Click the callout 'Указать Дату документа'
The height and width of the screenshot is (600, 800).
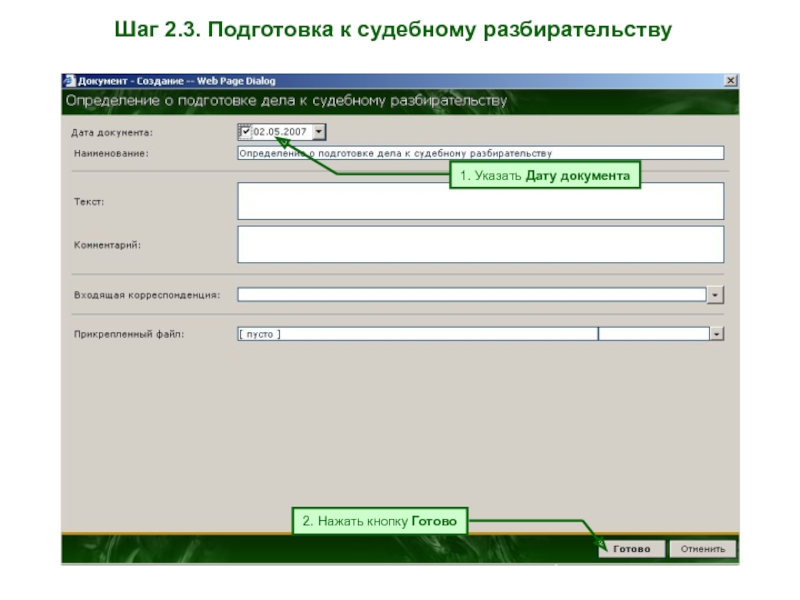(544, 177)
